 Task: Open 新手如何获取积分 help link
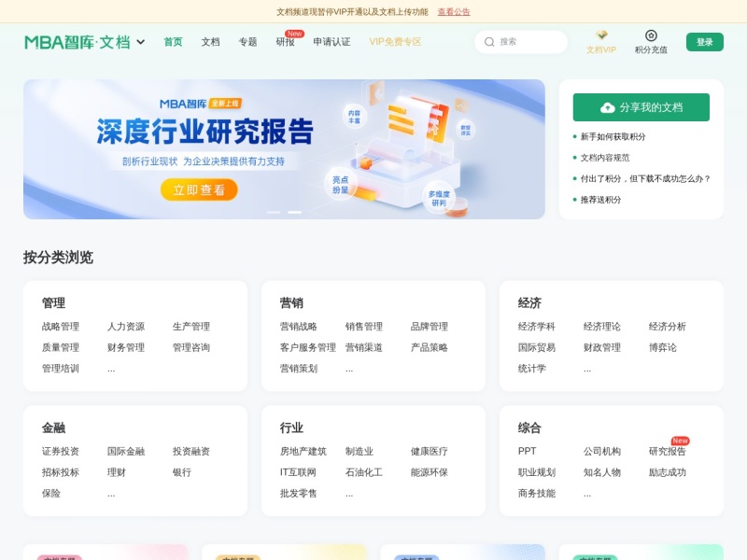(613, 136)
